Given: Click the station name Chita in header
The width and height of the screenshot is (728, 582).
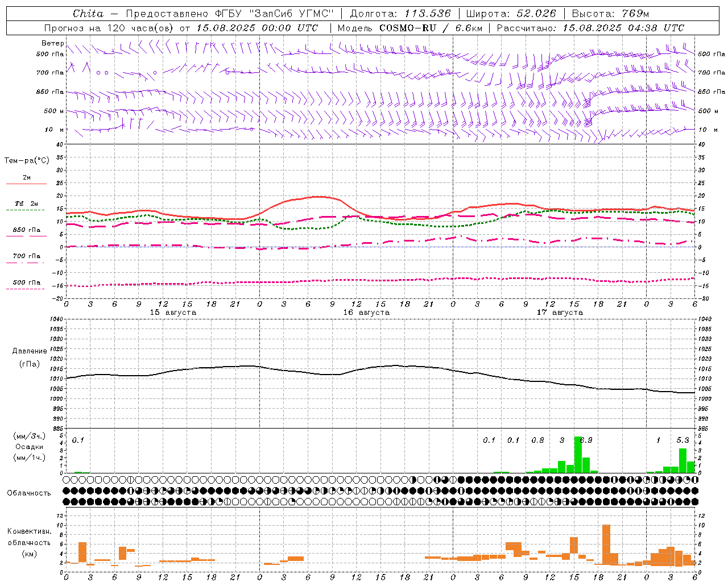Looking at the screenshot, I should tap(88, 14).
